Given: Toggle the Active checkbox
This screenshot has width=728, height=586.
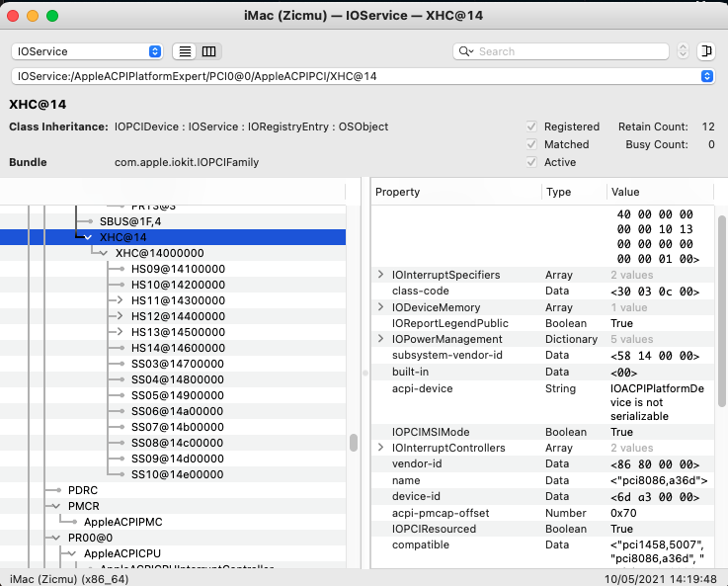Looking at the screenshot, I should pos(531,162).
